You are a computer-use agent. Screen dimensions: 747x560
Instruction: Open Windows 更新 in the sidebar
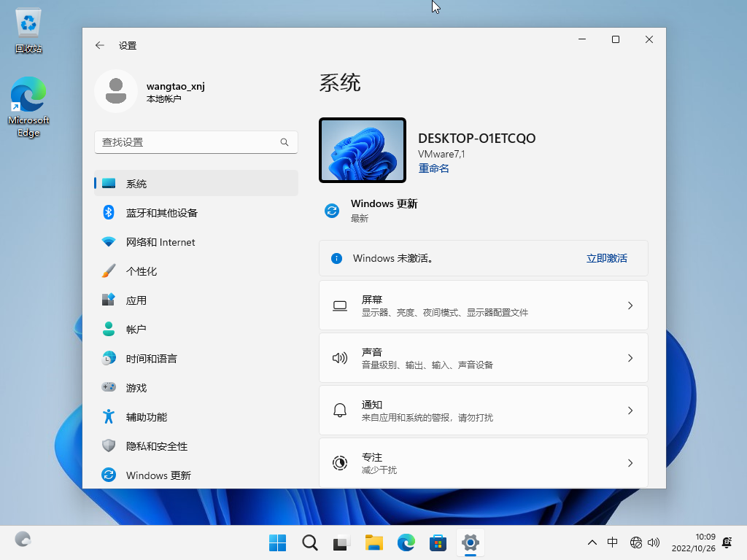(196, 475)
